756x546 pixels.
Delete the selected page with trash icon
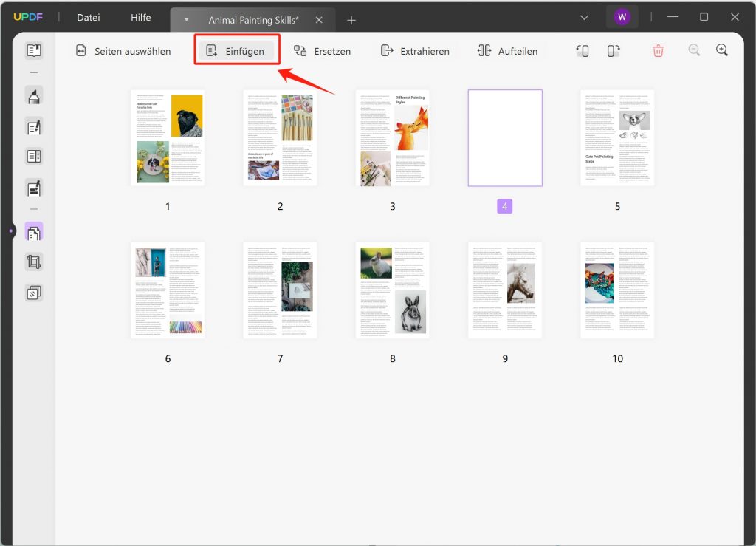pyautogui.click(x=658, y=51)
